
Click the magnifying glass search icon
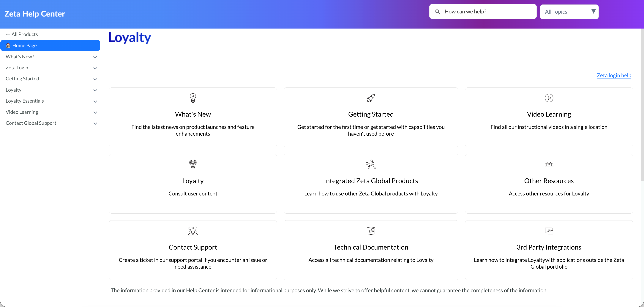tap(438, 12)
